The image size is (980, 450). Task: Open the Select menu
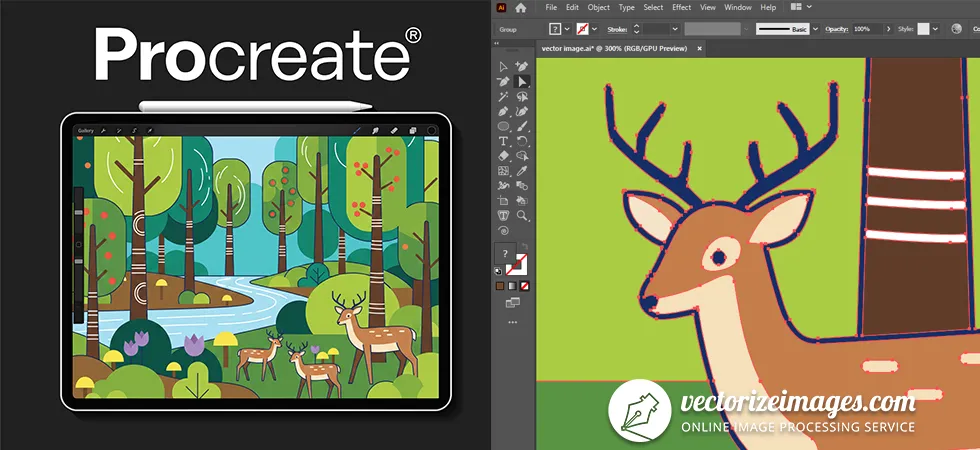point(653,8)
